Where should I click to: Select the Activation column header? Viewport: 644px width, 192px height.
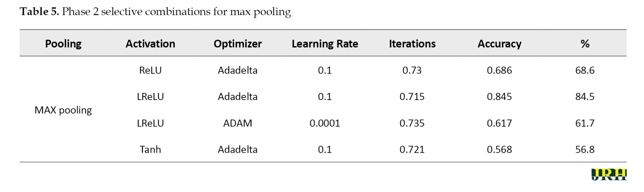pos(150,44)
